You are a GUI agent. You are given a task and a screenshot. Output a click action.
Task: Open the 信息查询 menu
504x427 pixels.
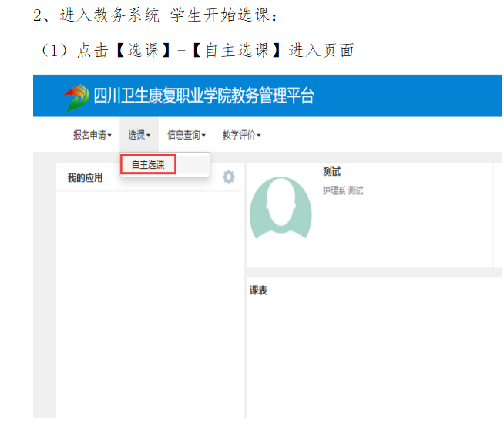184,135
